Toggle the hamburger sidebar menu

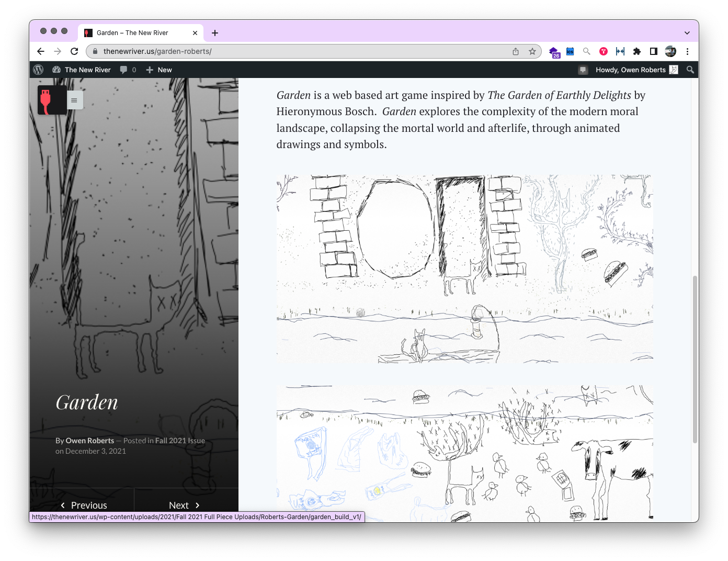click(x=74, y=100)
